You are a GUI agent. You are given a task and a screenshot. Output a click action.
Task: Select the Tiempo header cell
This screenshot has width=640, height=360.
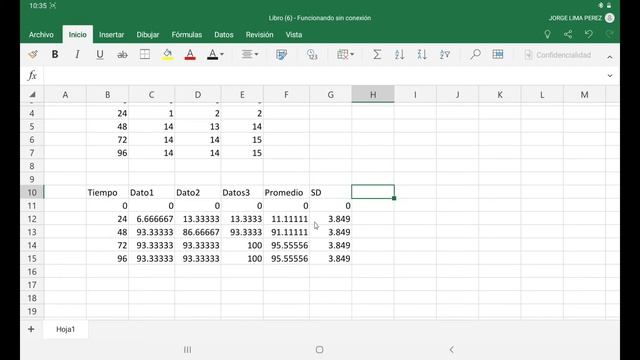[108, 192]
